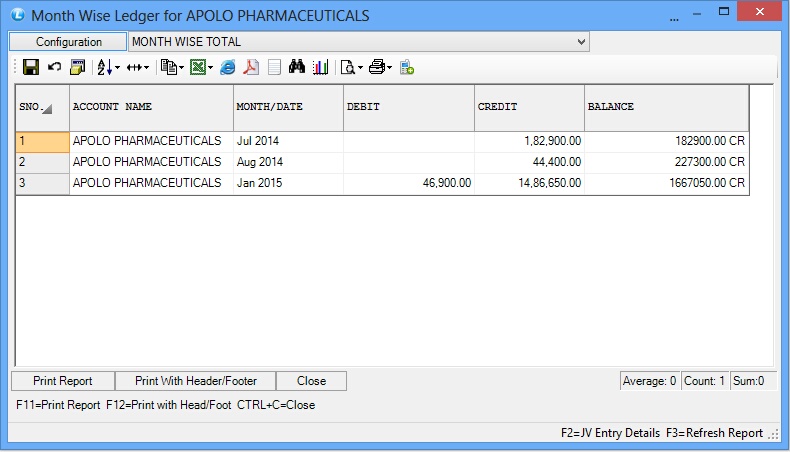Click the application logo icon in title bar
This screenshot has width=790, height=452.
pyautogui.click(x=18, y=15)
